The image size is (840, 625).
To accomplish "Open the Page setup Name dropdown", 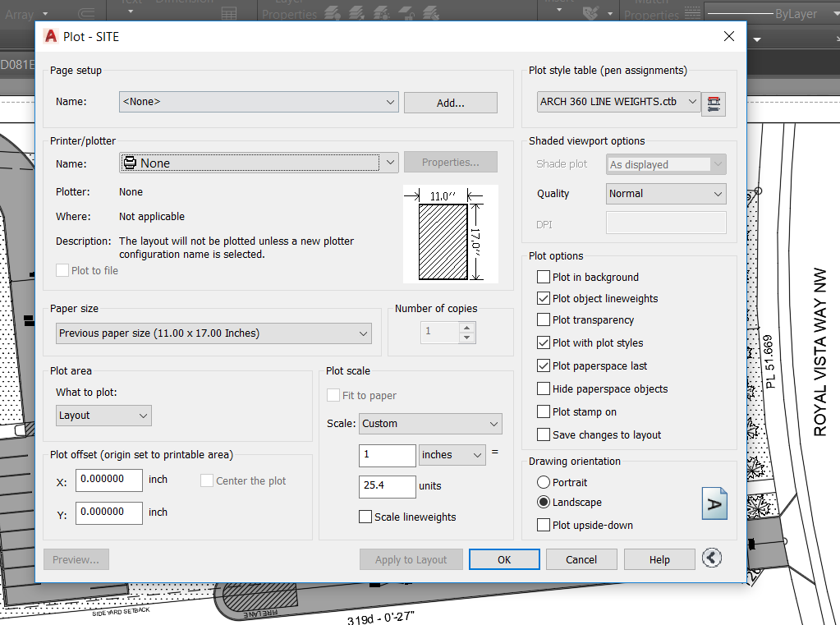I will 259,102.
